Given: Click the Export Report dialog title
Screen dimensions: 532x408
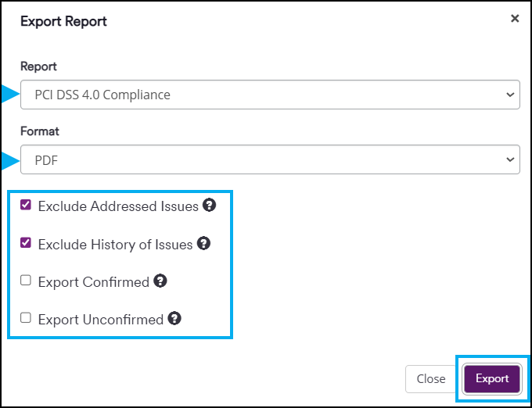Looking at the screenshot, I should click(64, 21).
